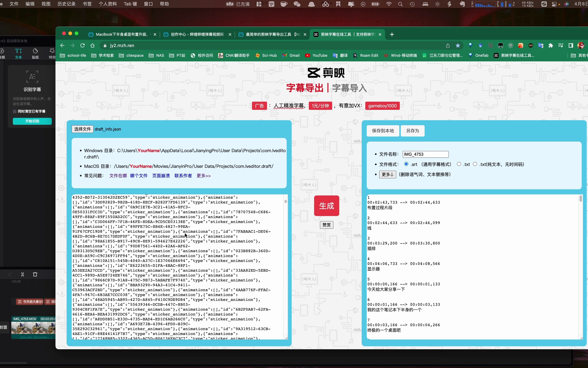Click the 另存为 button

412,131
